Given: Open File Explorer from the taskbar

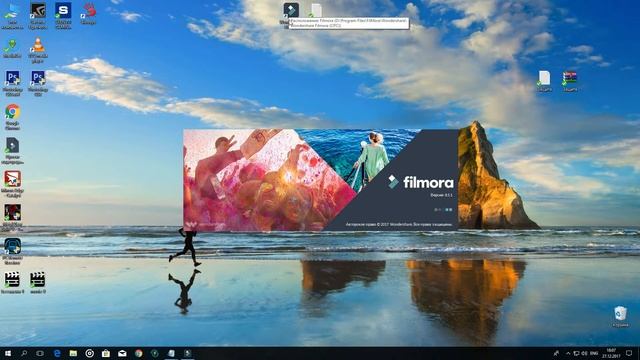Looking at the screenshot, I should [x=73, y=353].
